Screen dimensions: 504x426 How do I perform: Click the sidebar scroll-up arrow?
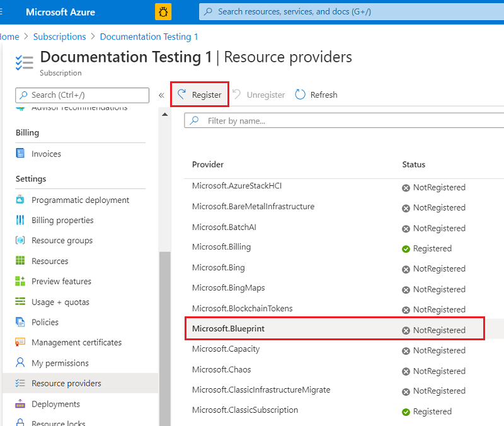(x=165, y=115)
